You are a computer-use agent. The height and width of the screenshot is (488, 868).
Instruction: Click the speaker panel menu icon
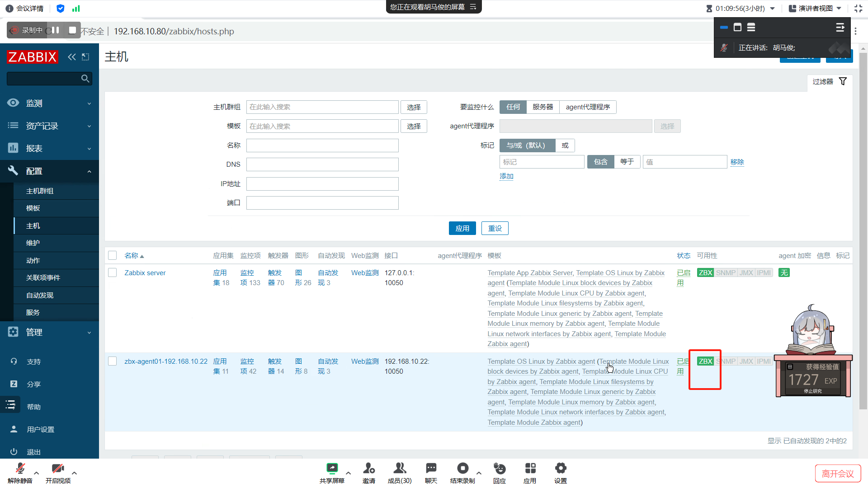(x=840, y=28)
